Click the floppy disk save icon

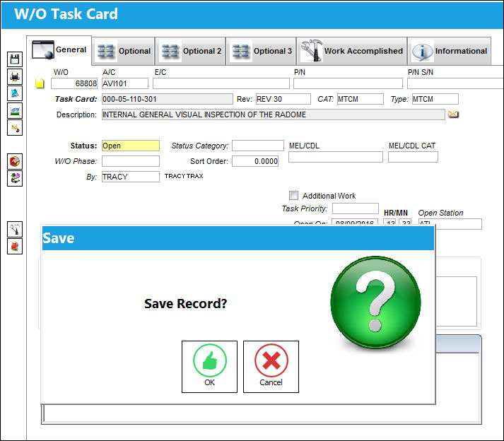point(15,59)
